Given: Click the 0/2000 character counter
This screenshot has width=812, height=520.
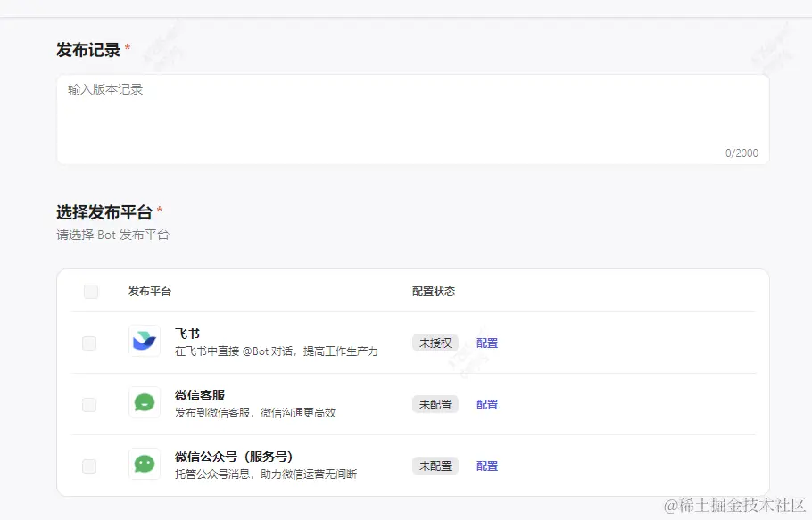Looking at the screenshot, I should pos(742,153).
